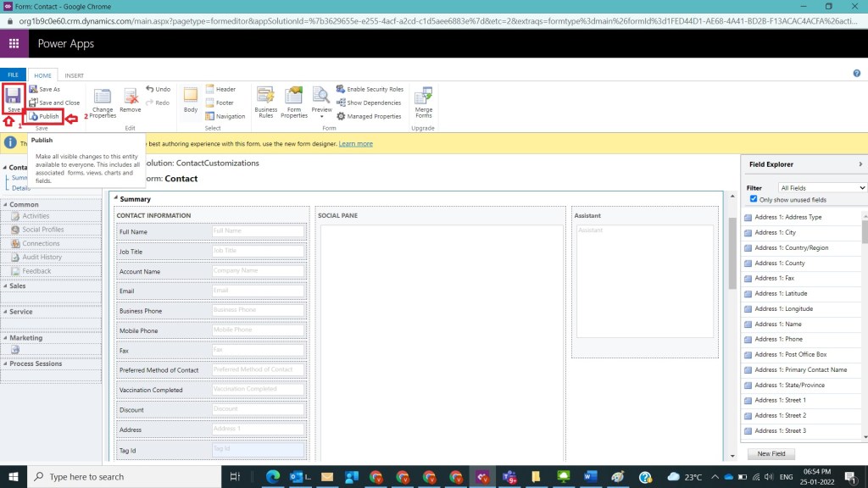Click the Merge Forms icon

tap(423, 102)
